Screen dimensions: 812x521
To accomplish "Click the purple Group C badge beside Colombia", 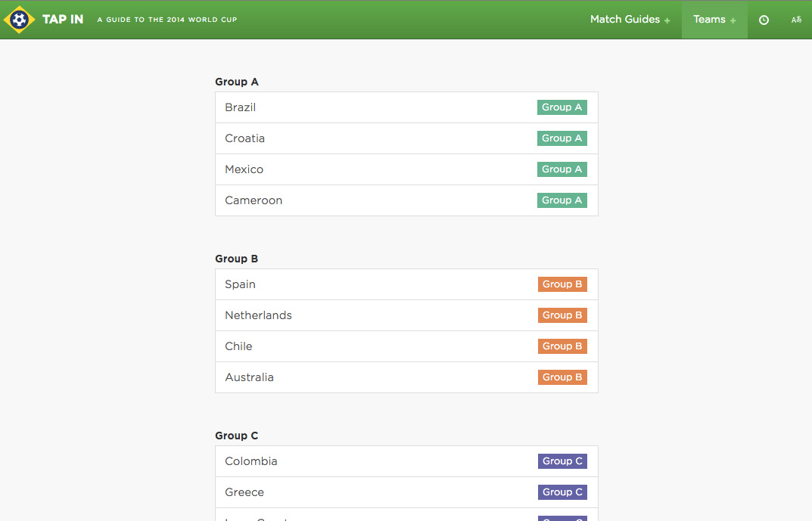I will (x=562, y=461).
